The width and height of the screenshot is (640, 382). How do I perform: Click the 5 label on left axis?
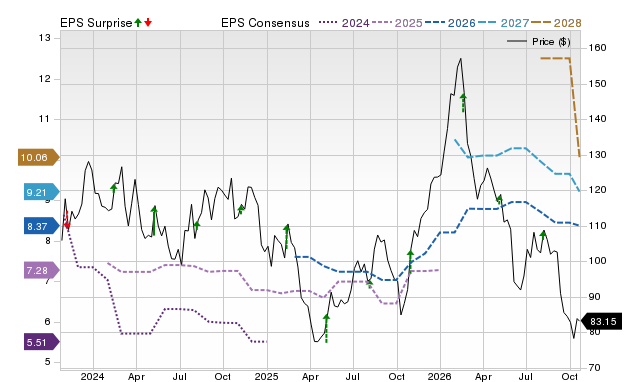(47, 362)
